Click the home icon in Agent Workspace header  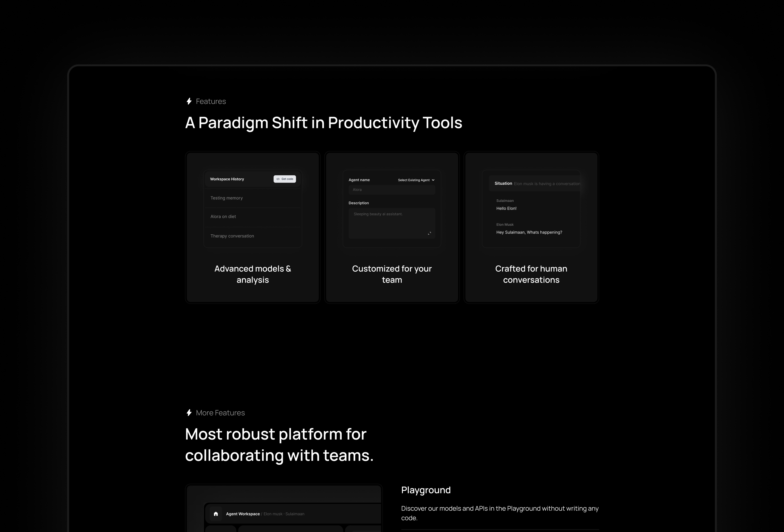(216, 514)
